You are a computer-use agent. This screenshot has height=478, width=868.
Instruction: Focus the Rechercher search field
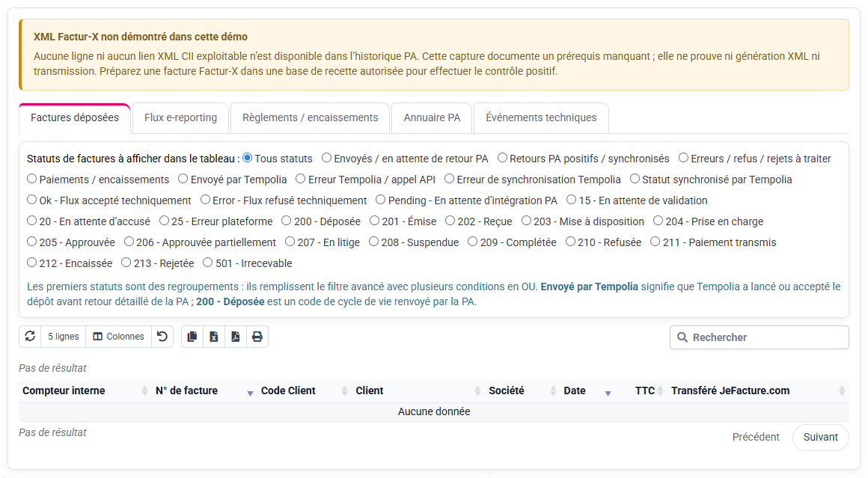759,337
